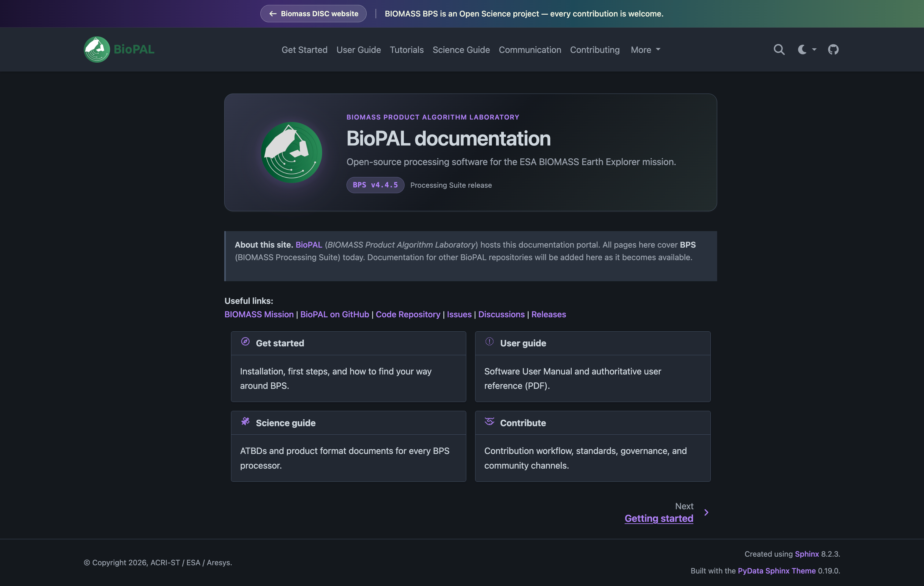Click the BPS v4.4.5 version badge
The height and width of the screenshot is (586, 924).
[375, 185]
